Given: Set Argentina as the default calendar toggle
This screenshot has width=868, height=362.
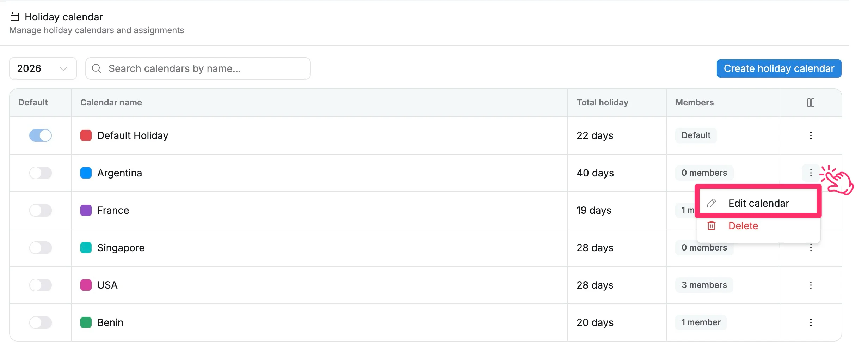Looking at the screenshot, I should pyautogui.click(x=41, y=173).
